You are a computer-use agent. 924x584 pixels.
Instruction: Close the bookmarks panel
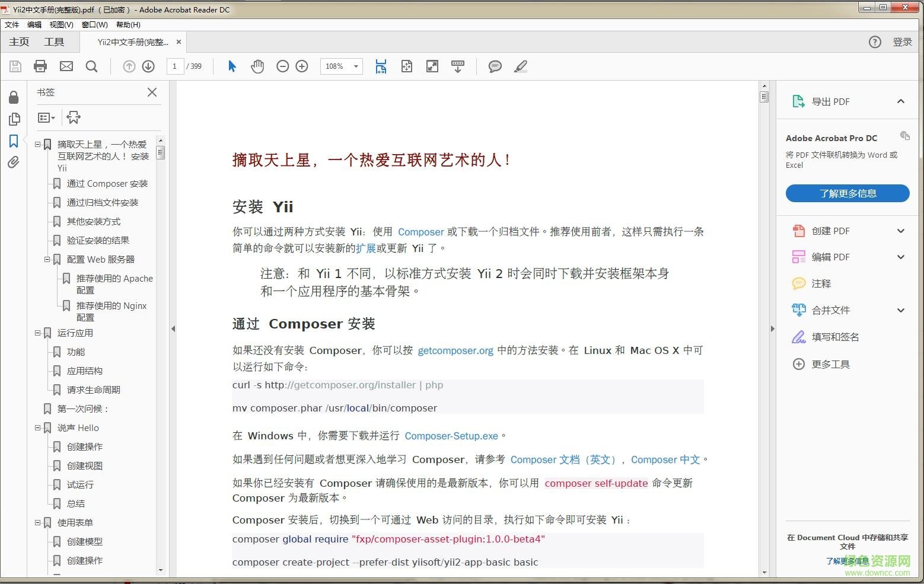152,92
